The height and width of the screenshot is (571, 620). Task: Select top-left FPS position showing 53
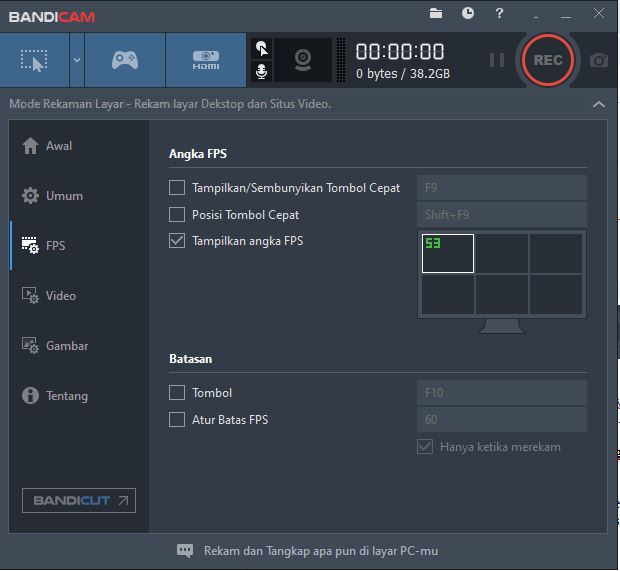coord(448,253)
